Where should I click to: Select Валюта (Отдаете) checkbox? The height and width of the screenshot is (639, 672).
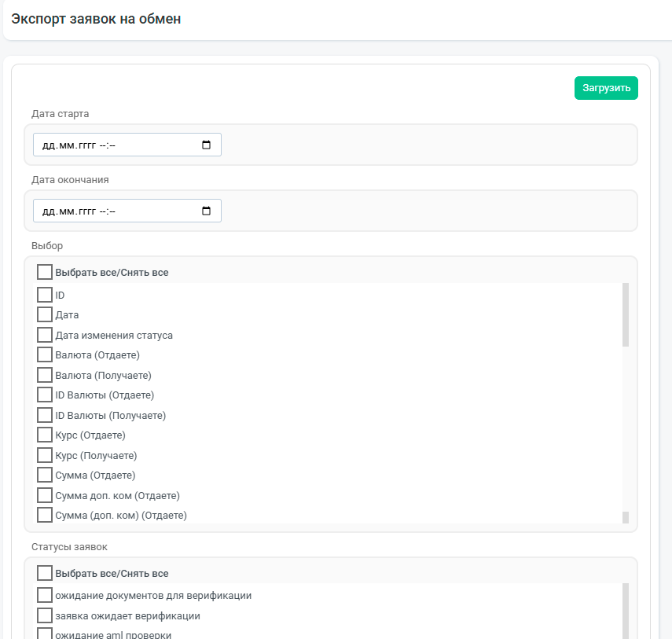pos(45,354)
